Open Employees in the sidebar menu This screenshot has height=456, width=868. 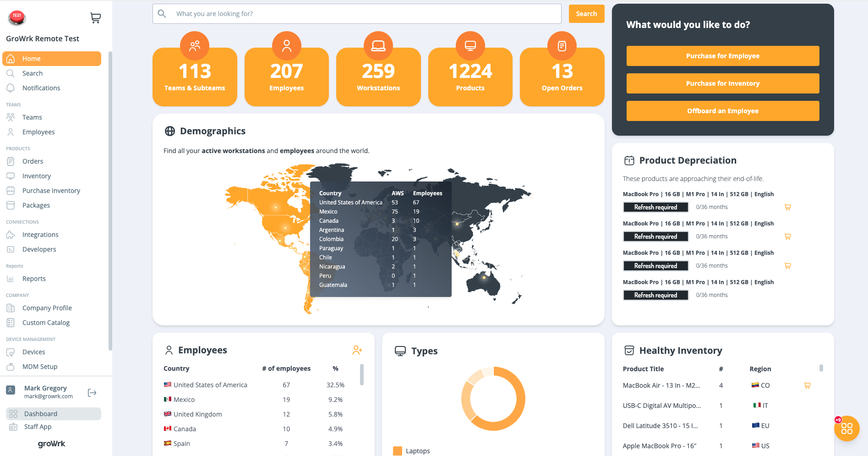click(52, 132)
